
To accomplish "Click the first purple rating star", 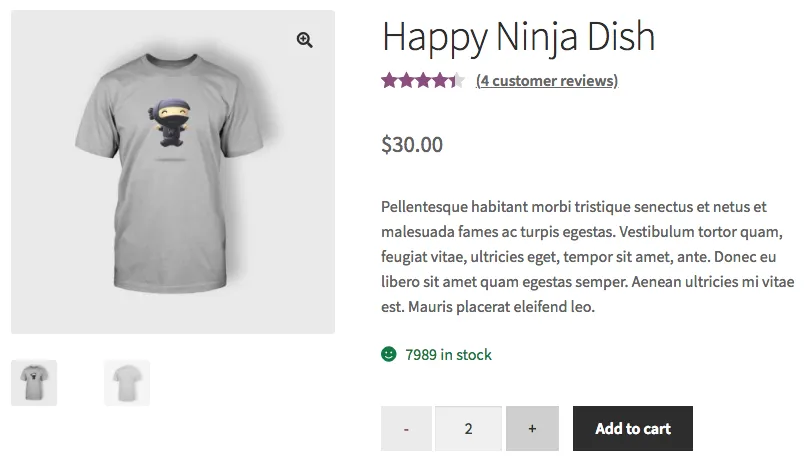I will (x=388, y=81).
